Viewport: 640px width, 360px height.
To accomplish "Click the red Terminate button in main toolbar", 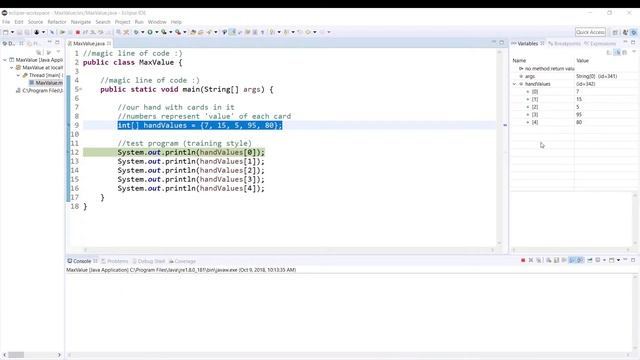I will tap(78, 32).
